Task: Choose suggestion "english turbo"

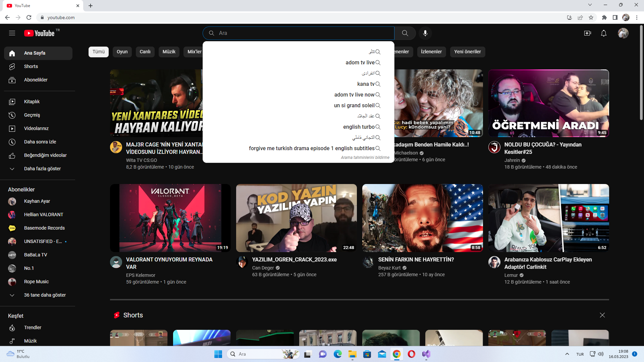Action: point(359,127)
